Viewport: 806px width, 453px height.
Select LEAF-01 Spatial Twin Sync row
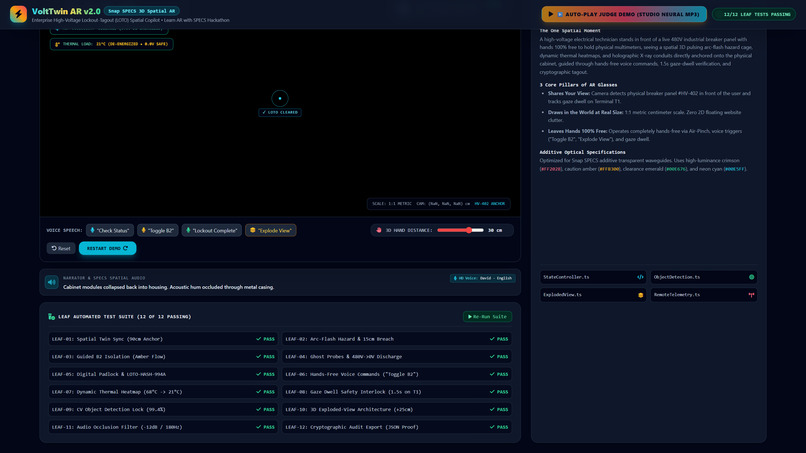(163, 339)
